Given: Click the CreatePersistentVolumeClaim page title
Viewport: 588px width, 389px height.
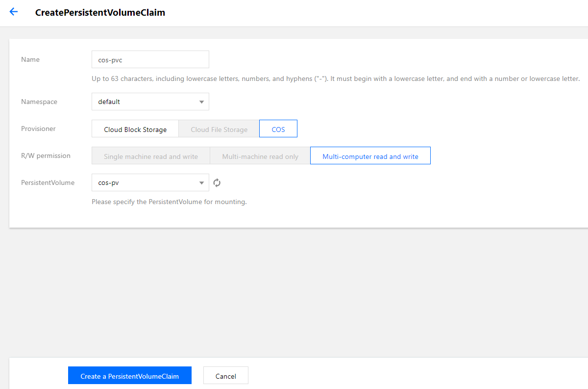Looking at the screenshot, I should point(100,13).
